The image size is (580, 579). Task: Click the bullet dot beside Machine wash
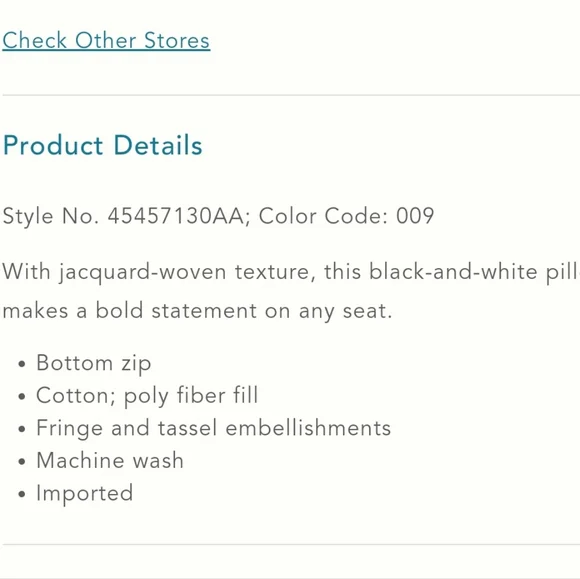[x=22, y=462]
